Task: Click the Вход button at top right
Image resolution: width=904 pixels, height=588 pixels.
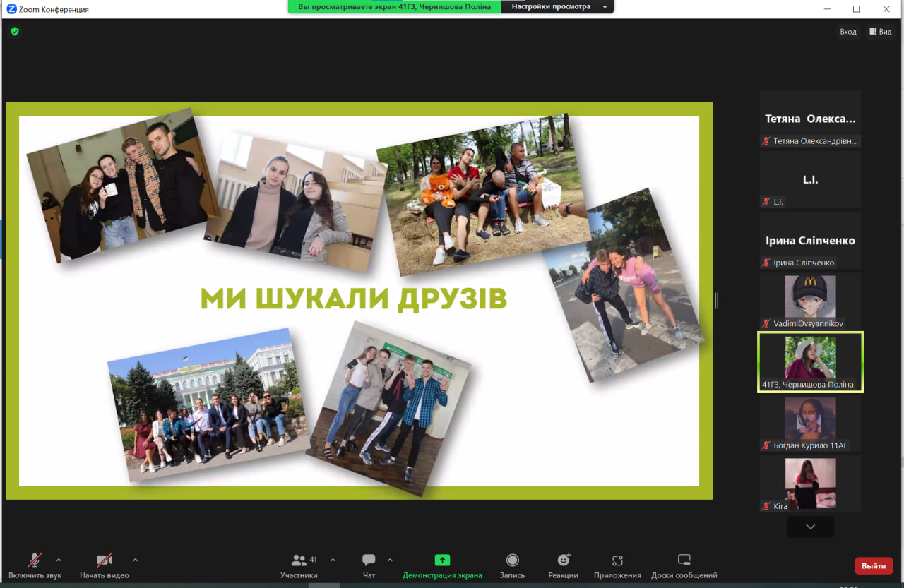Action: pyautogui.click(x=848, y=32)
